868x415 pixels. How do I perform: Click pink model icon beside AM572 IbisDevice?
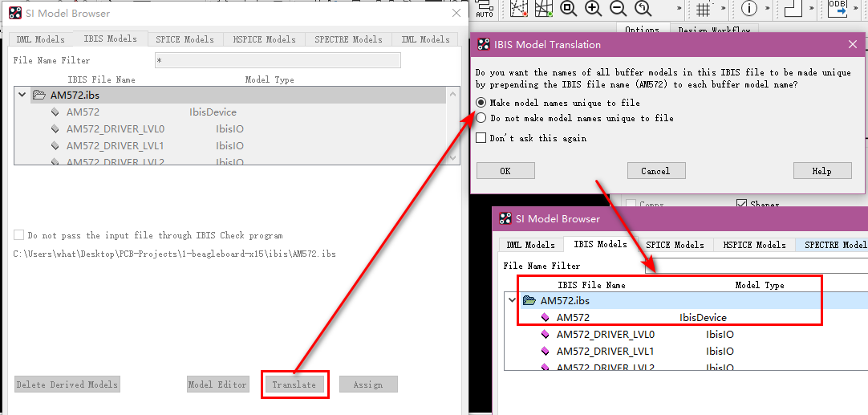[x=546, y=318]
